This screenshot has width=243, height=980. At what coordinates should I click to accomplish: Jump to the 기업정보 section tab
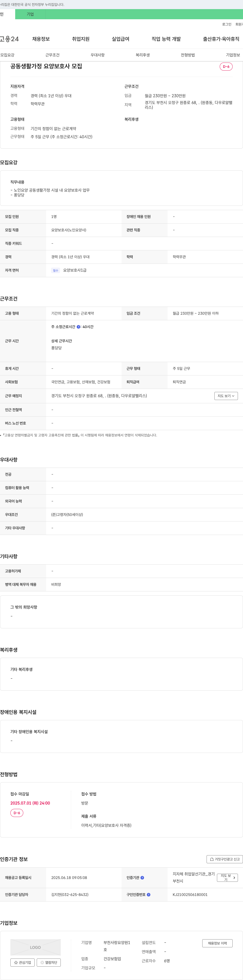pos(233,55)
